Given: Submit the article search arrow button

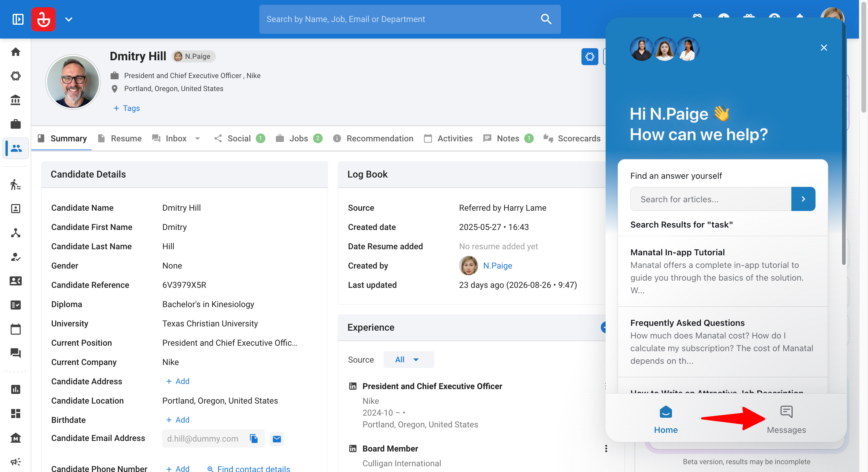Looking at the screenshot, I should click(x=803, y=199).
